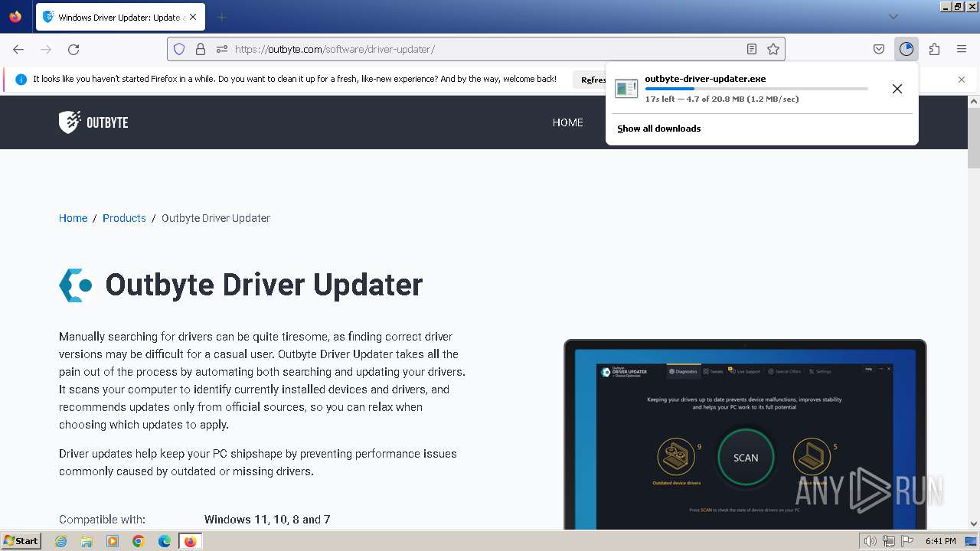The width and height of the screenshot is (980, 551).
Task: Click the Outbyte logo
Action: point(93,122)
